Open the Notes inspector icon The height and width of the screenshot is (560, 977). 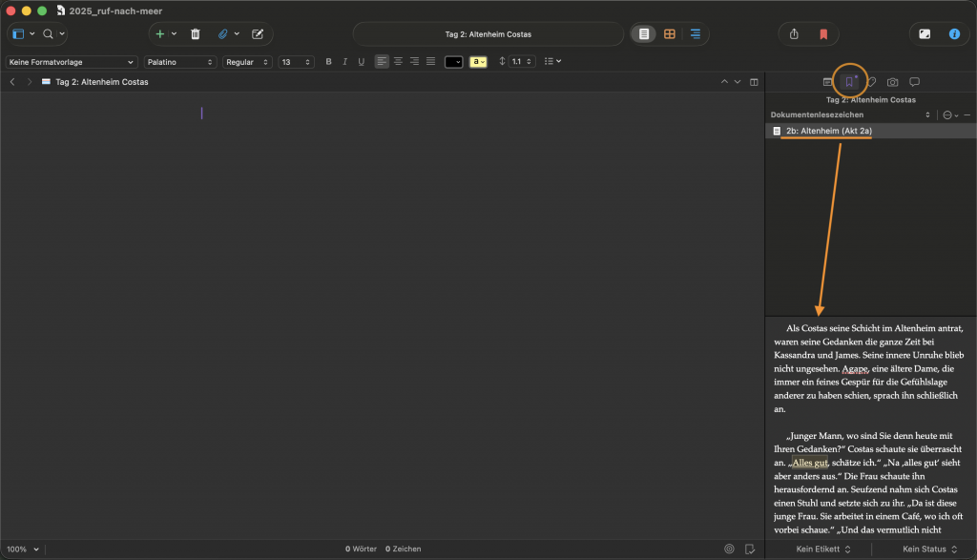pyautogui.click(x=826, y=81)
